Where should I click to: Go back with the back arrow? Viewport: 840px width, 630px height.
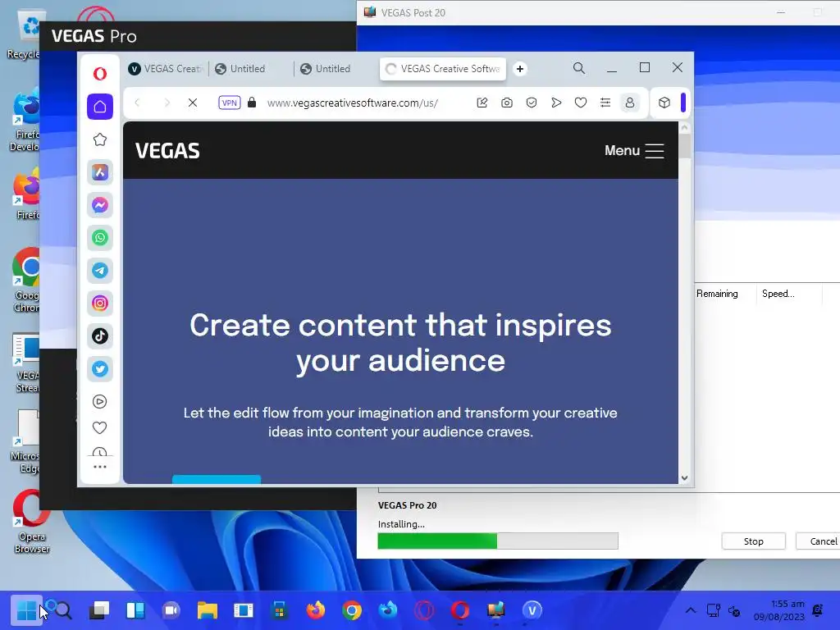(138, 103)
